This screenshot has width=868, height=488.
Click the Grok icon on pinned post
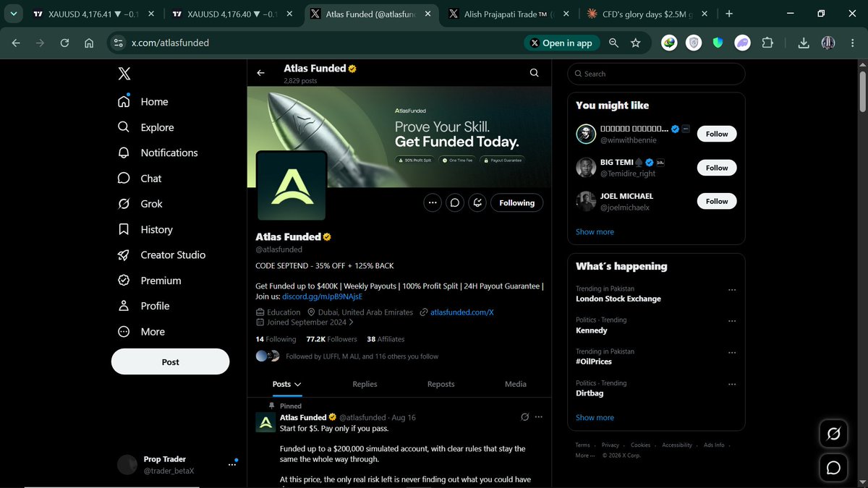click(x=524, y=417)
